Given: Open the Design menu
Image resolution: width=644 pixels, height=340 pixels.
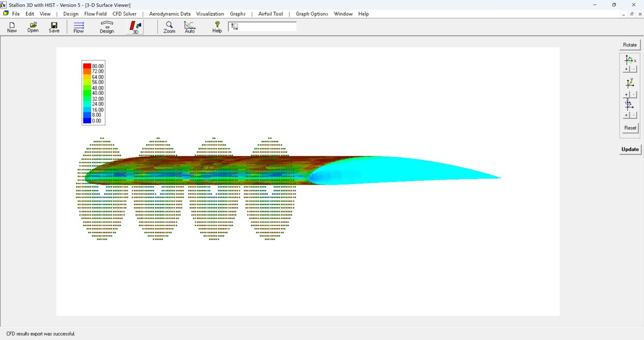Looking at the screenshot, I should (x=71, y=14).
